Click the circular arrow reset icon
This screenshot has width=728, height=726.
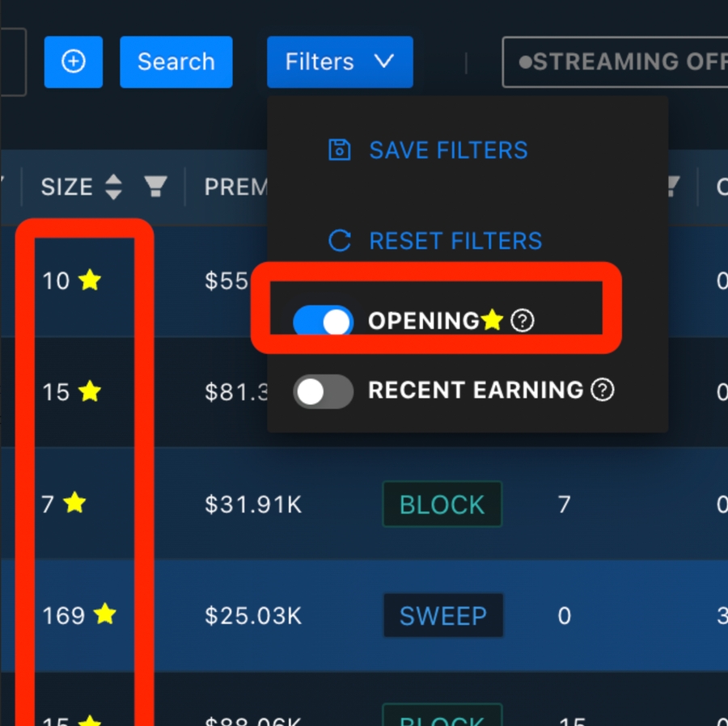pos(340,241)
